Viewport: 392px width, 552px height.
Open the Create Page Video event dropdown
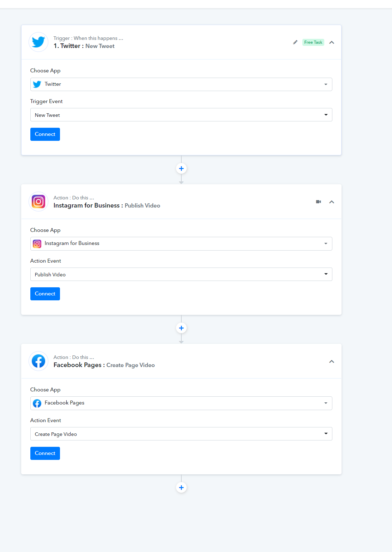[181, 434]
